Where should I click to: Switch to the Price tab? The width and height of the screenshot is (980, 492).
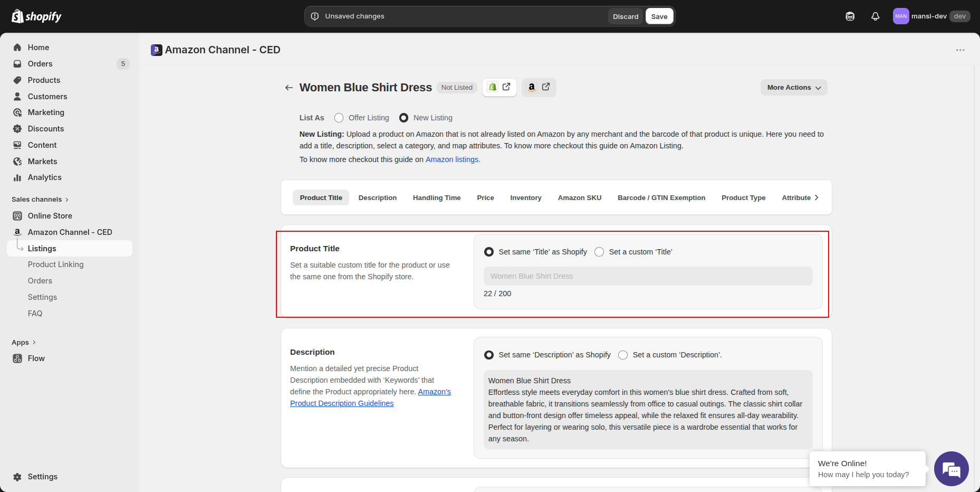(x=485, y=197)
